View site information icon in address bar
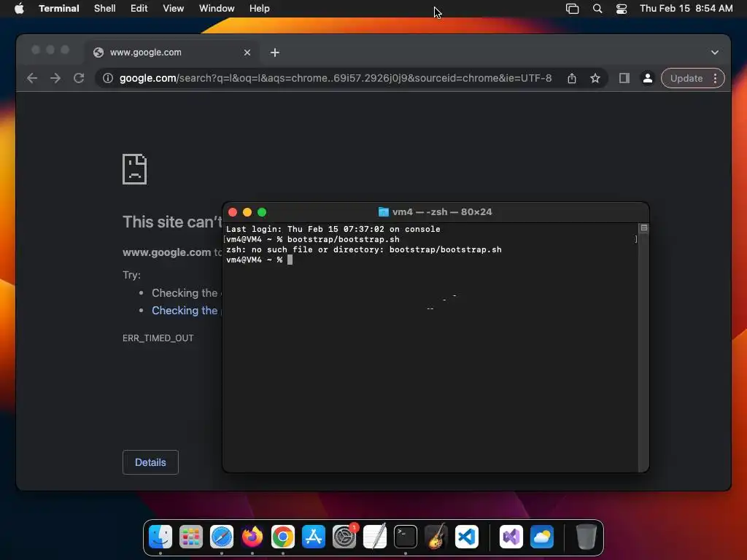Viewport: 747px width, 560px height. click(108, 78)
